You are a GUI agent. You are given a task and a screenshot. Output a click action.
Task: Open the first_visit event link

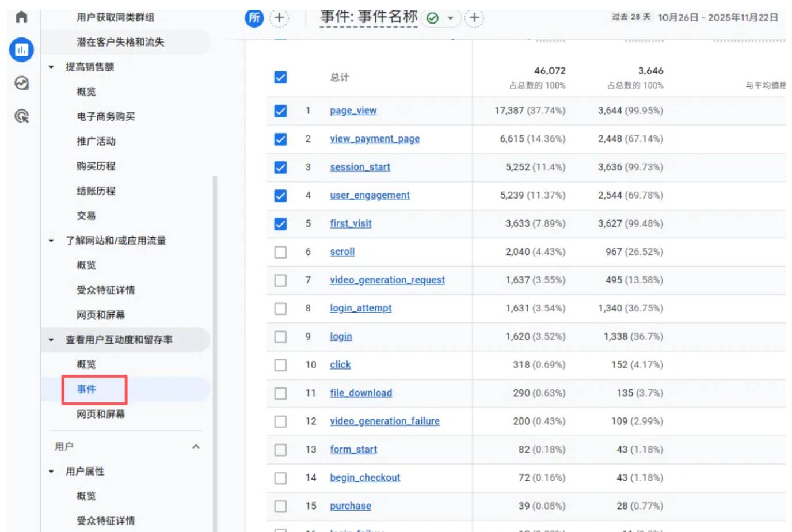[351, 223]
